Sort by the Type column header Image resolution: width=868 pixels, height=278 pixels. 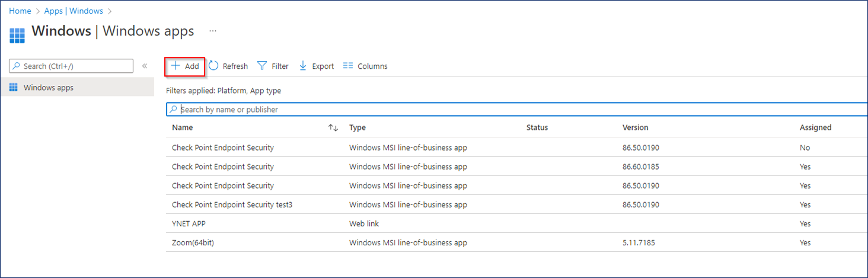click(357, 127)
